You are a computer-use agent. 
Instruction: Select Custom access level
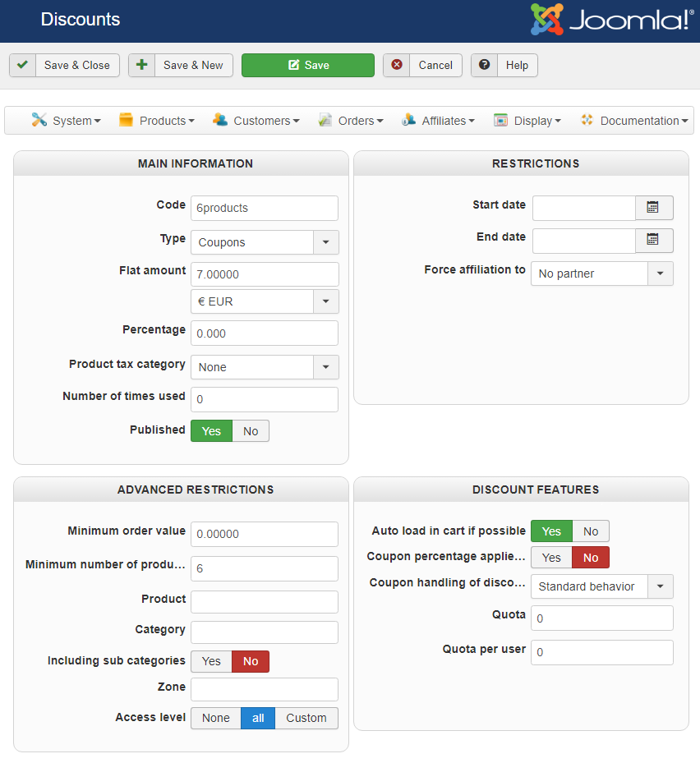tap(306, 718)
